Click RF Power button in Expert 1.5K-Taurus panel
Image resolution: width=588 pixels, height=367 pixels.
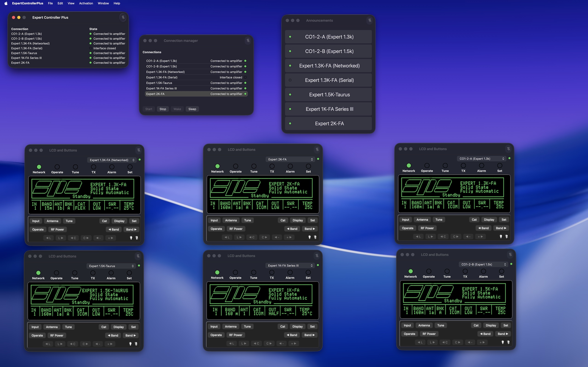(x=57, y=335)
